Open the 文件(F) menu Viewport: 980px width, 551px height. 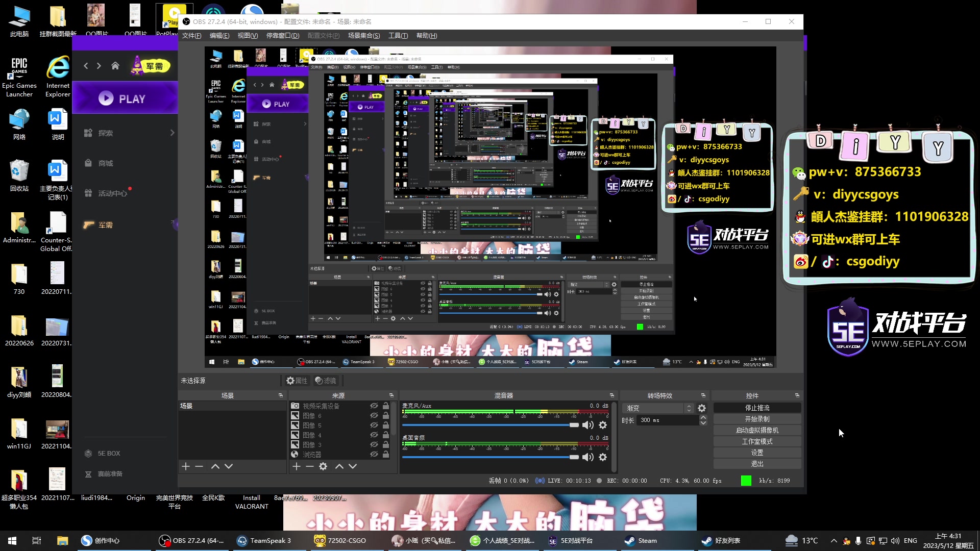(191, 36)
